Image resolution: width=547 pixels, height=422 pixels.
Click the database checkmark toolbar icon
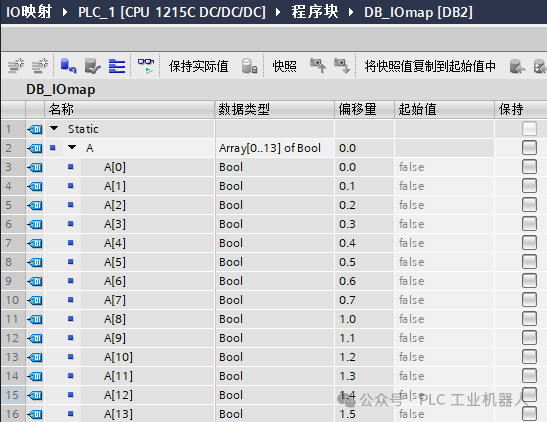[x=92, y=66]
